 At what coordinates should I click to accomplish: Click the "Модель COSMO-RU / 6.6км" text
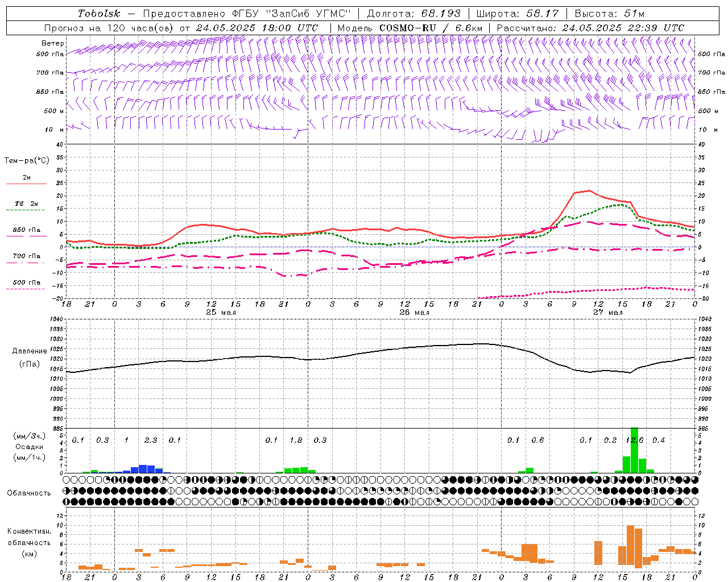[410, 28]
